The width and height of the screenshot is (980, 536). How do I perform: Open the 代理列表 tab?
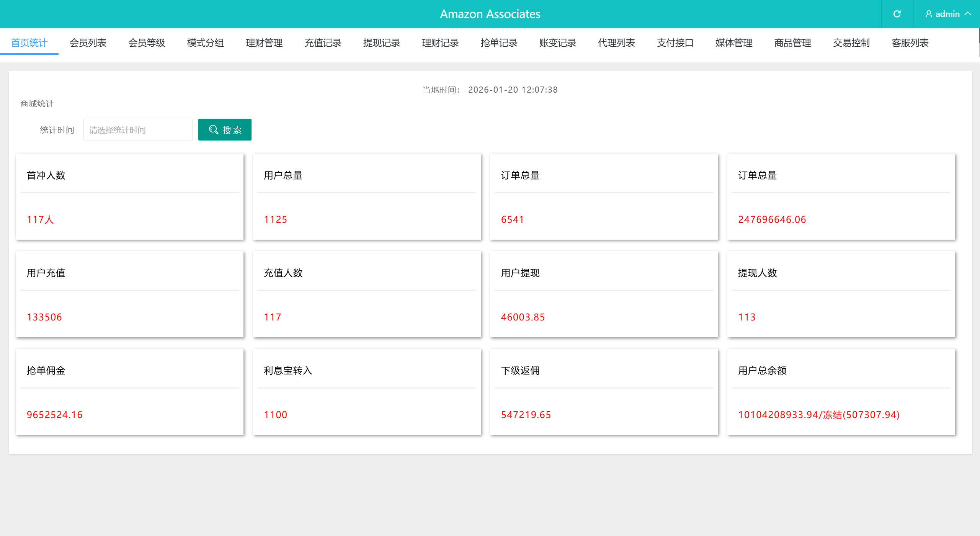[x=616, y=43]
